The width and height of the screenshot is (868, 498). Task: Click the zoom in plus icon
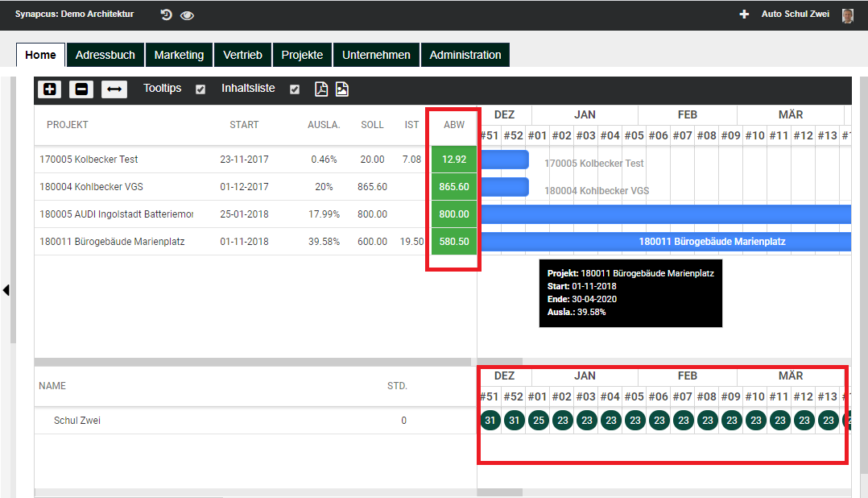coord(49,89)
